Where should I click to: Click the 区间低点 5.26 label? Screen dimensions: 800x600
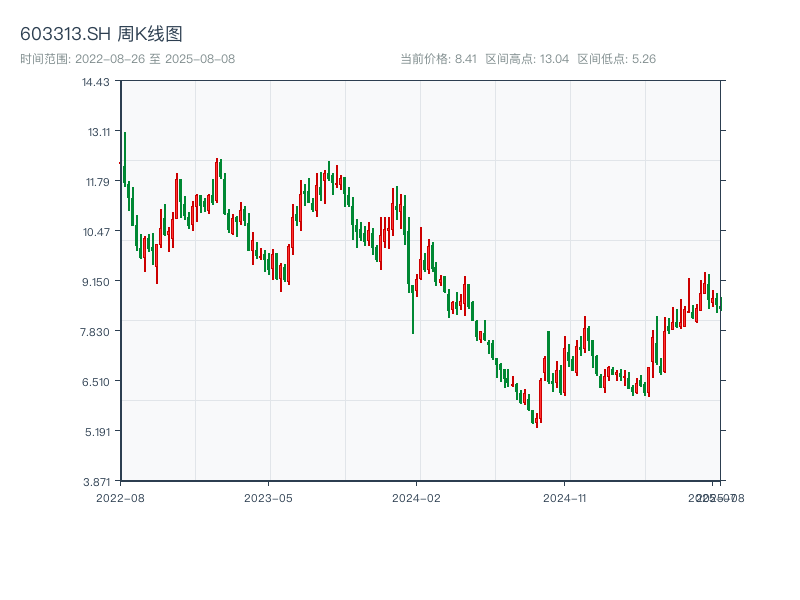pos(616,59)
